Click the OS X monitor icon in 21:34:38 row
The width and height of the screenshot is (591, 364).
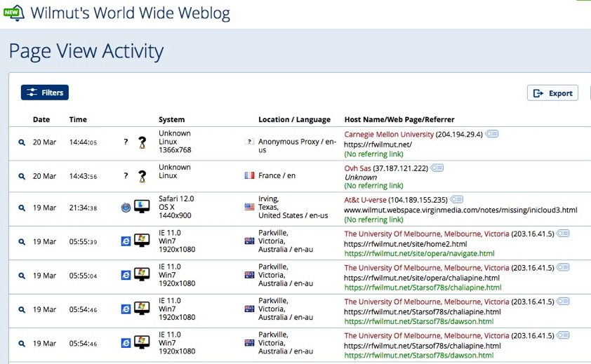[x=142, y=206]
